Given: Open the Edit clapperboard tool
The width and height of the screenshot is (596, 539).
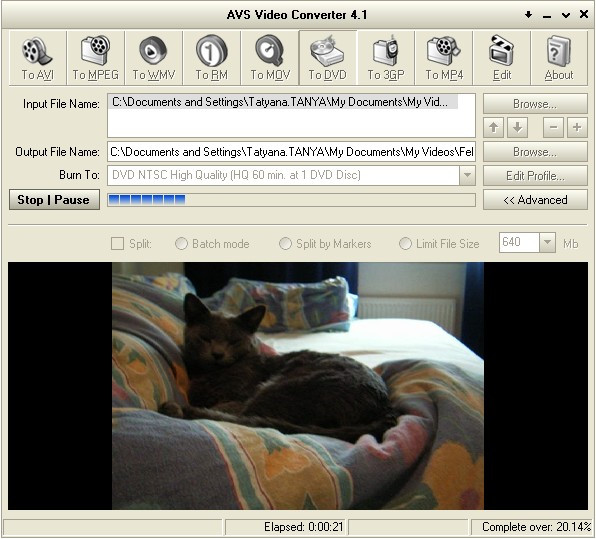Looking at the screenshot, I should click(x=502, y=58).
